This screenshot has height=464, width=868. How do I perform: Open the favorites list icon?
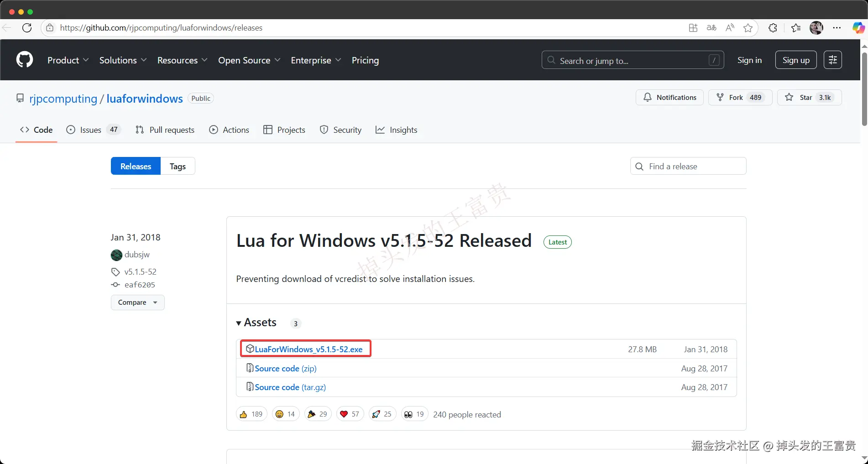[x=796, y=28]
